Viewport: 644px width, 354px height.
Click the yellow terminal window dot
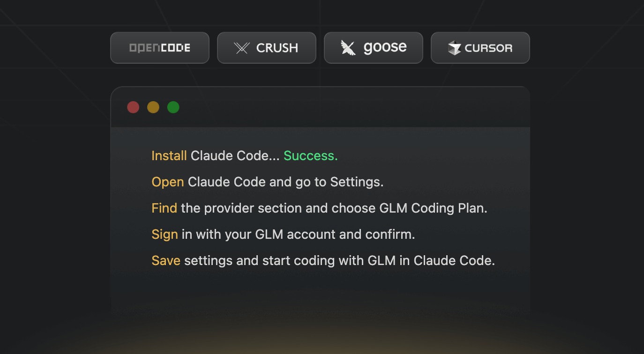click(x=153, y=107)
